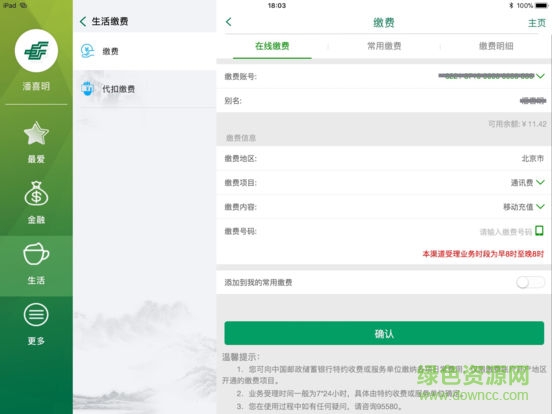This screenshot has height=414, width=552.
Task: Click the 生活缴费 header title
Action: point(110,21)
